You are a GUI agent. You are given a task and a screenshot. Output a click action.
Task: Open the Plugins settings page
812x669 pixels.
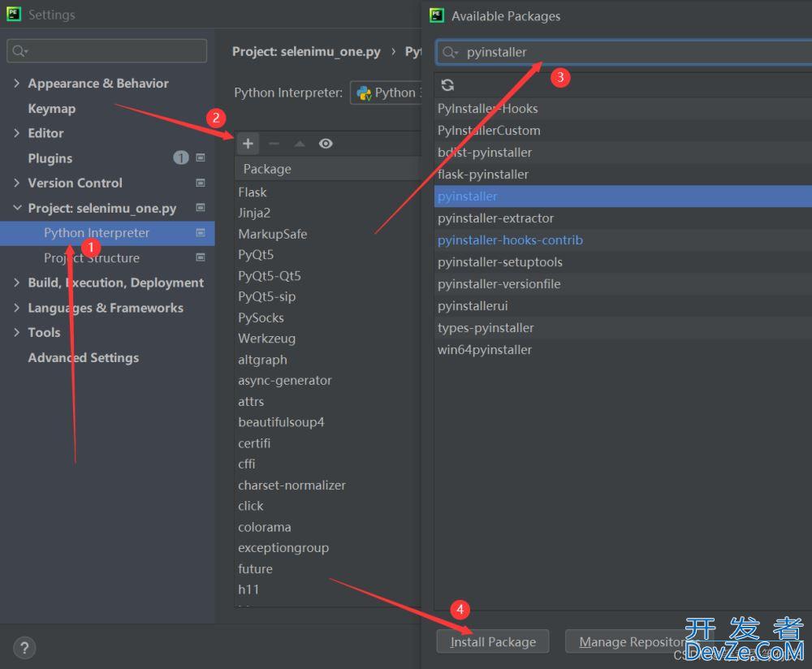pyautogui.click(x=50, y=158)
